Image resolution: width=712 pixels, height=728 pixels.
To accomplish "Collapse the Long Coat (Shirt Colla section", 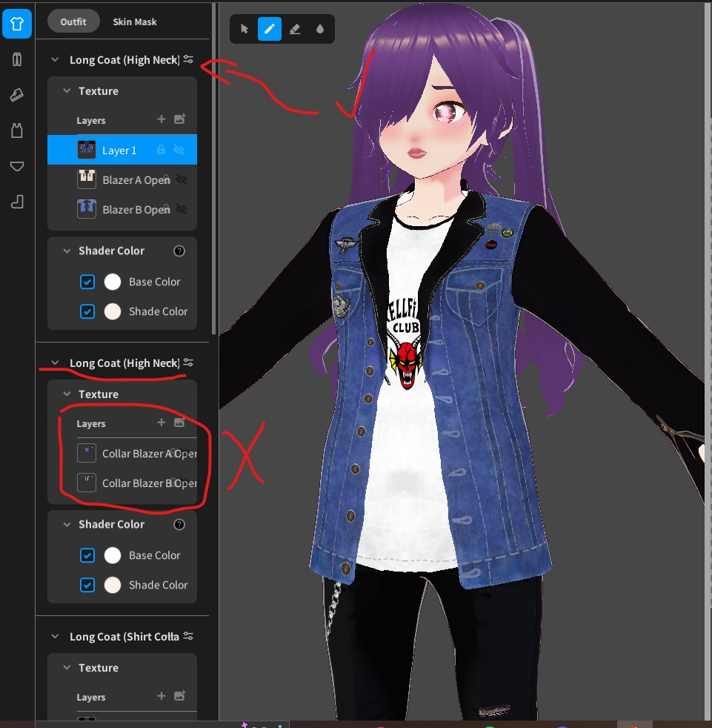I will coord(56,636).
